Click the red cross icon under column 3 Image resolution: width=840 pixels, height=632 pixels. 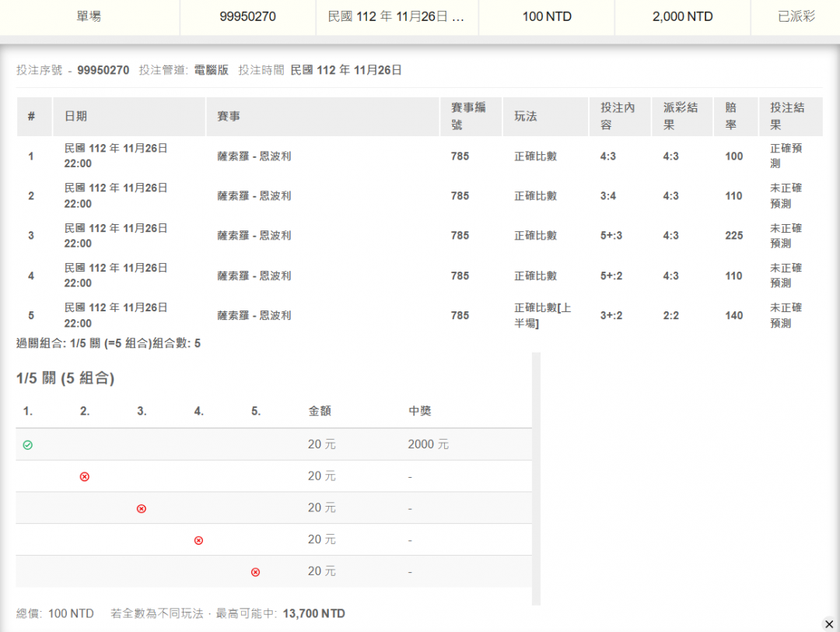tap(142, 508)
